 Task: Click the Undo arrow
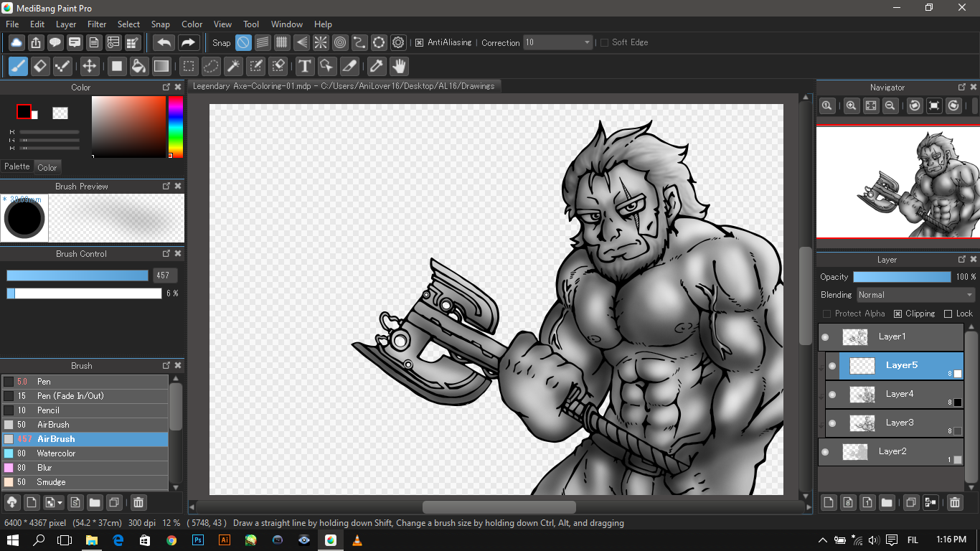[x=164, y=42]
